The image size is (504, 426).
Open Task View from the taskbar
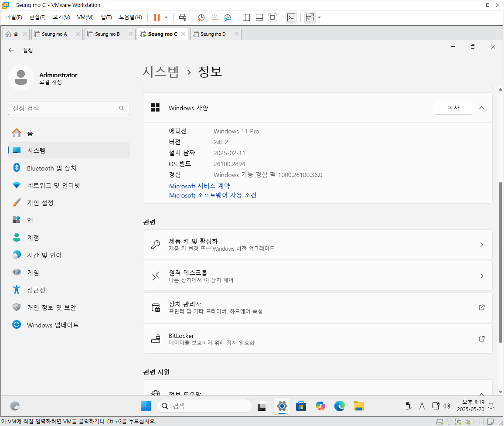coord(262,406)
